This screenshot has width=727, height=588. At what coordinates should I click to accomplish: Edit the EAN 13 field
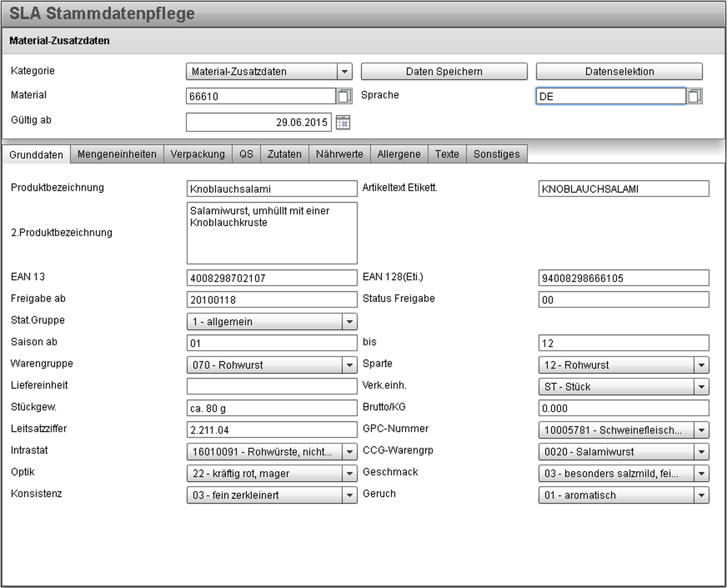coord(272,278)
